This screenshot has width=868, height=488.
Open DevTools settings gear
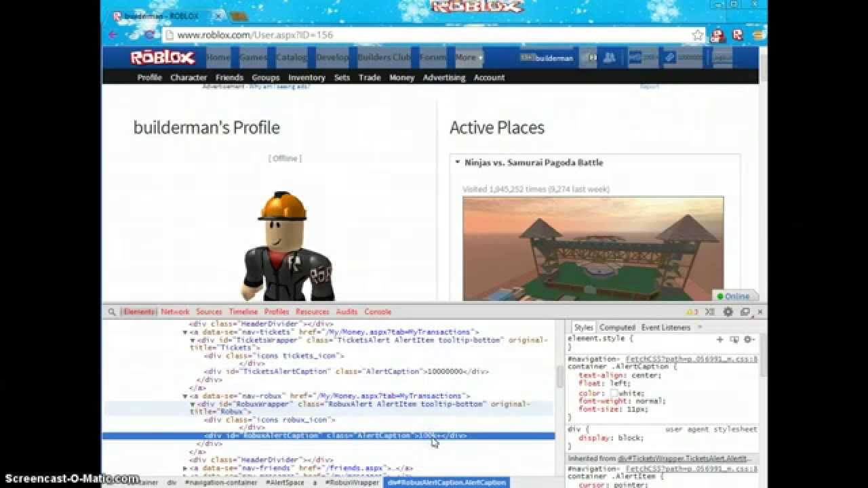click(728, 312)
